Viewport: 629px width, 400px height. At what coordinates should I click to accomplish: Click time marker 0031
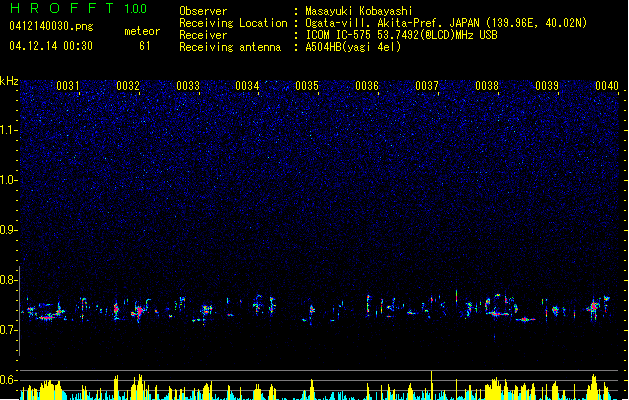[x=67, y=86]
